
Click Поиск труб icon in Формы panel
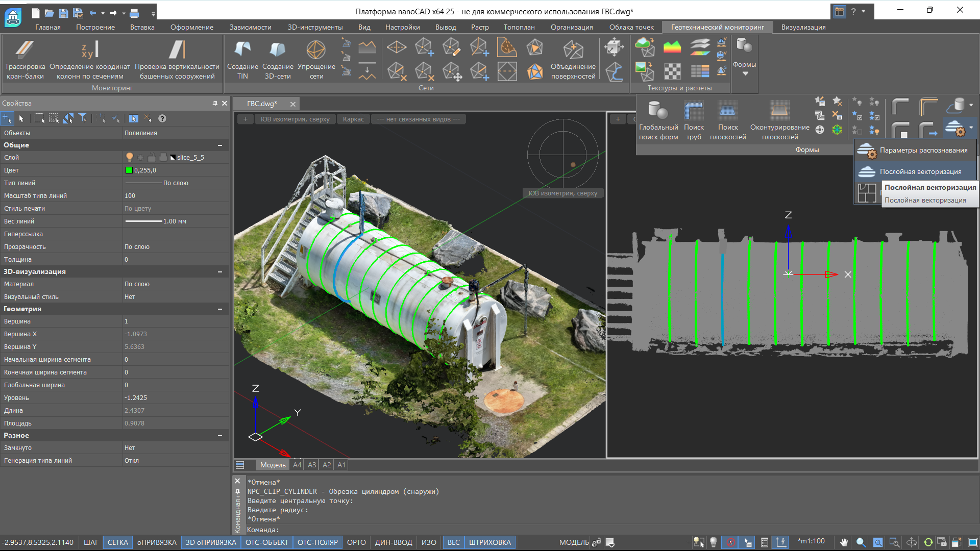click(694, 111)
